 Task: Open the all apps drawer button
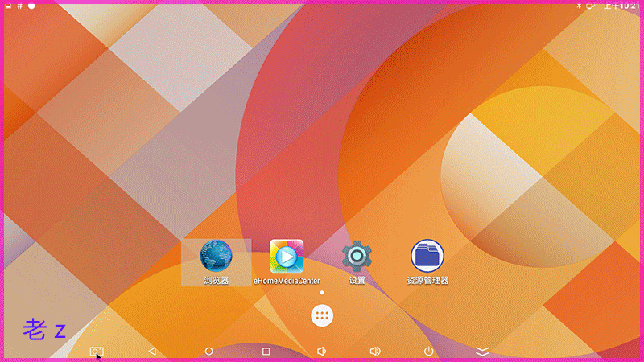(322, 315)
